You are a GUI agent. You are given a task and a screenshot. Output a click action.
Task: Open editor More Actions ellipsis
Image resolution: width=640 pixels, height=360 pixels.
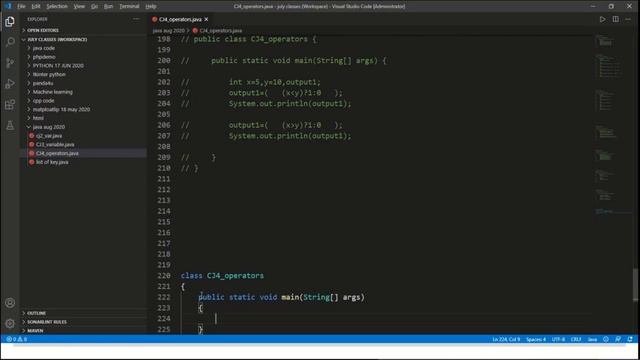pyautogui.click(x=628, y=19)
